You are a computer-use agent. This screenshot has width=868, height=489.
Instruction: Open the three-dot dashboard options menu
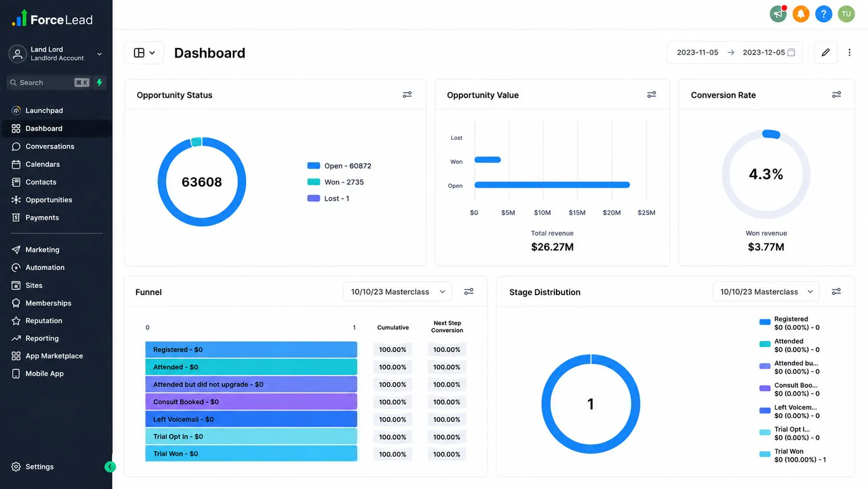tap(849, 52)
